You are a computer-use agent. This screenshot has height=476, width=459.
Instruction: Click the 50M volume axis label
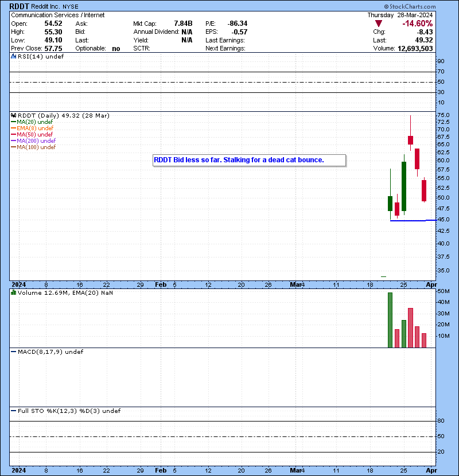[444, 291]
